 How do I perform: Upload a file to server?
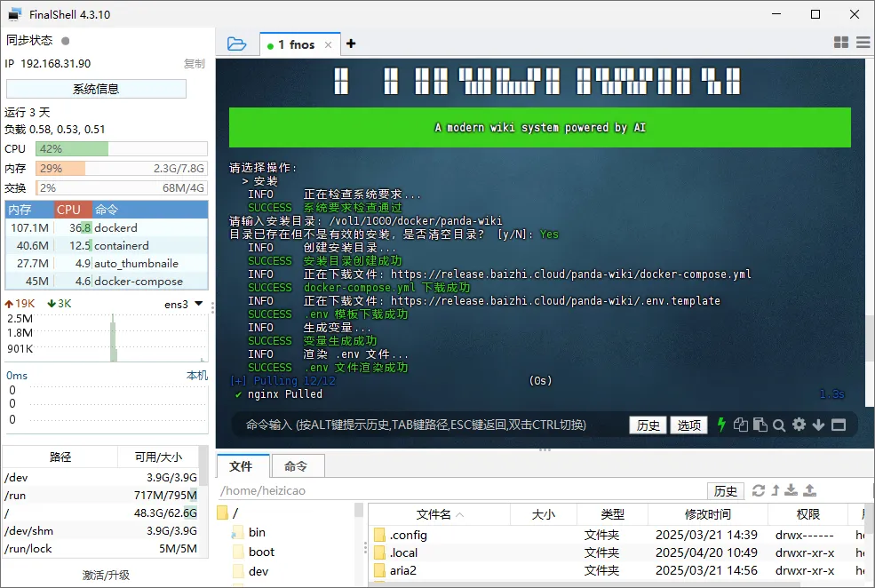tap(810, 490)
